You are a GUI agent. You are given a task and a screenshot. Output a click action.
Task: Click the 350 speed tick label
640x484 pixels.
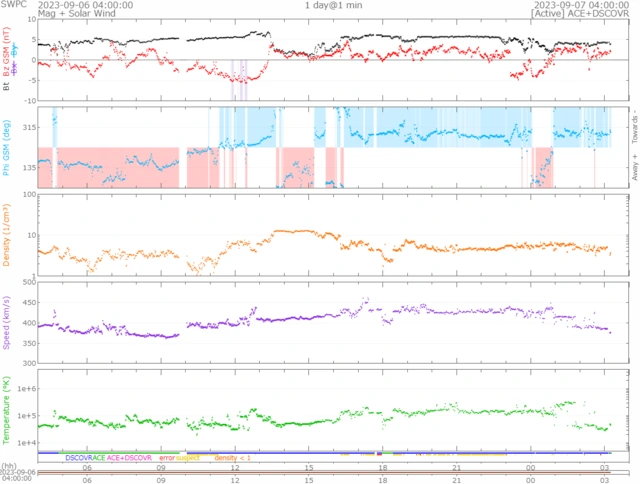click(x=29, y=343)
